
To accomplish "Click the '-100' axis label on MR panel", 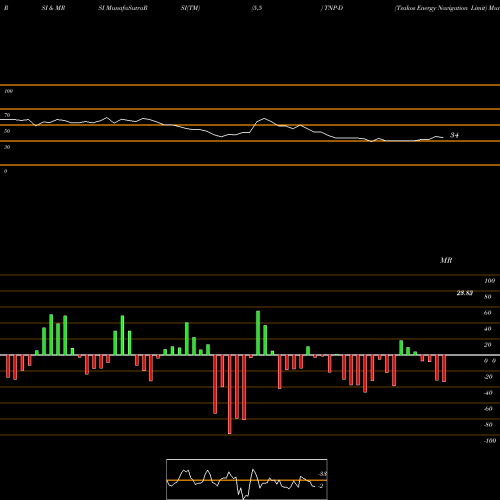I will click(x=490, y=441).
